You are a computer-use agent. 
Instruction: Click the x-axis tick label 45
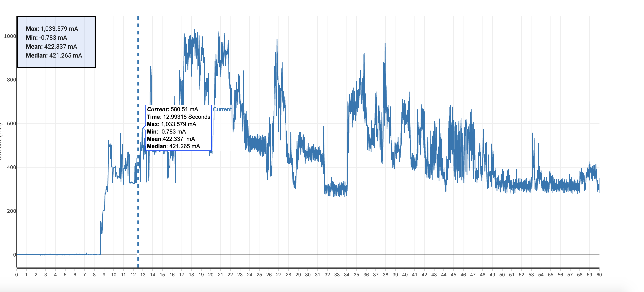[453, 275]
